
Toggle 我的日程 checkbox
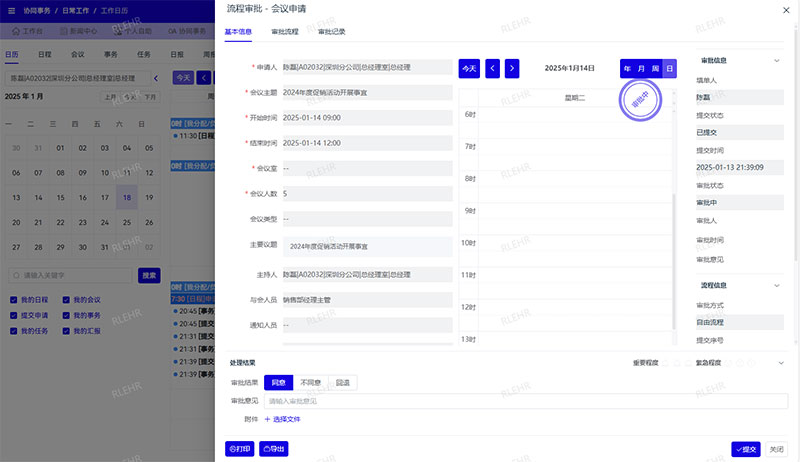(14, 300)
